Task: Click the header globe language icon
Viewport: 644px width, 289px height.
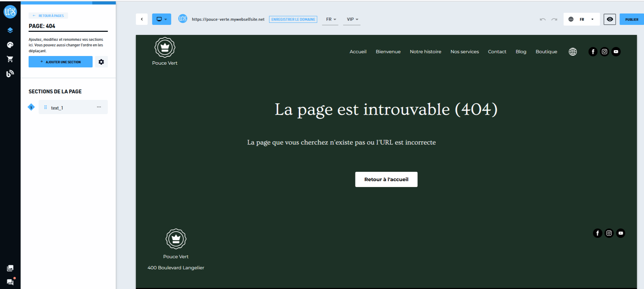Action: 573,52
